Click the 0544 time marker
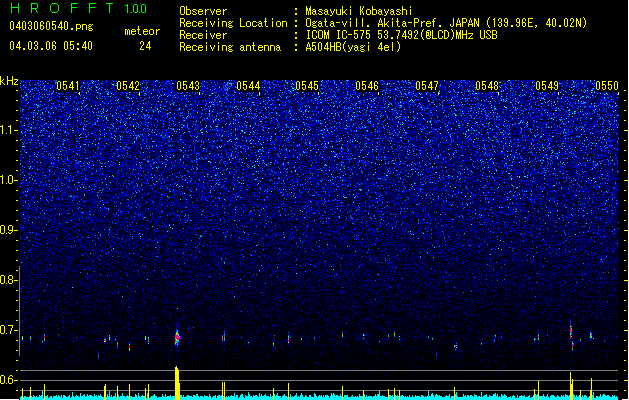Image resolution: width=629 pixels, height=400 pixels. [248, 86]
